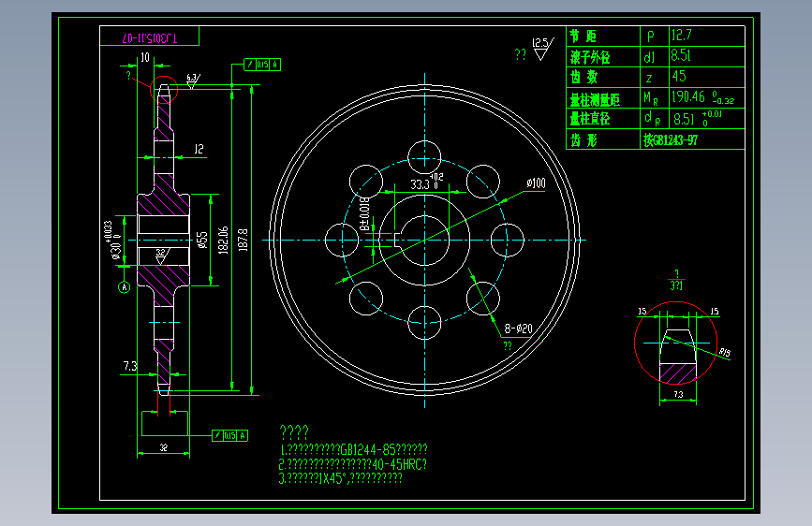Click the red detail callout circle at tooth tip
The width and height of the screenshot is (812, 526).
[x=164, y=90]
